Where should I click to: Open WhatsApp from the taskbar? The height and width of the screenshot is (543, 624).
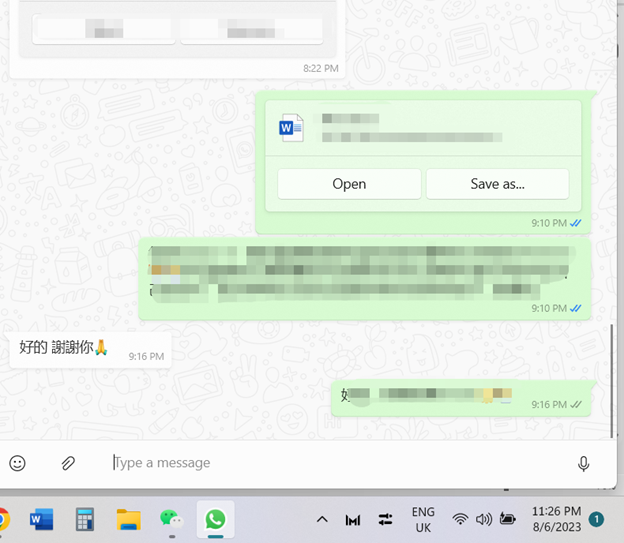[215, 519]
